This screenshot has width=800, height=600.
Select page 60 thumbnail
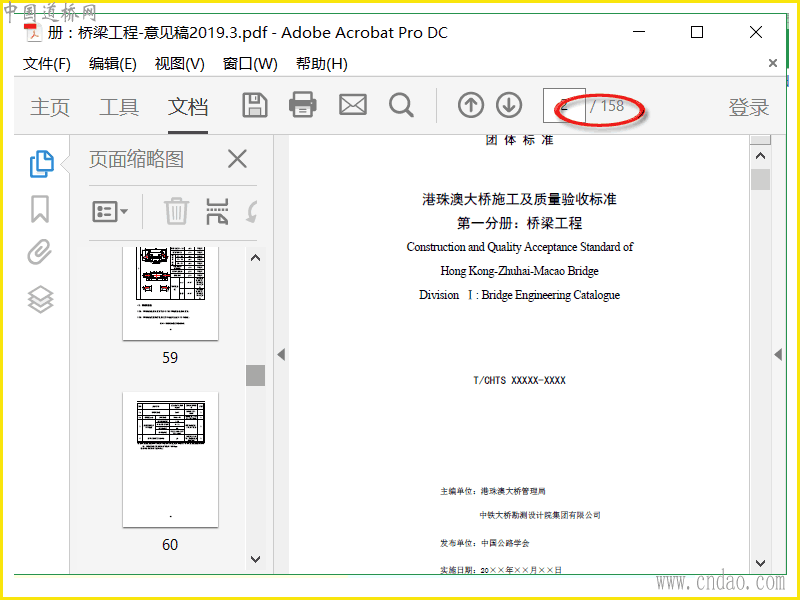pos(170,460)
